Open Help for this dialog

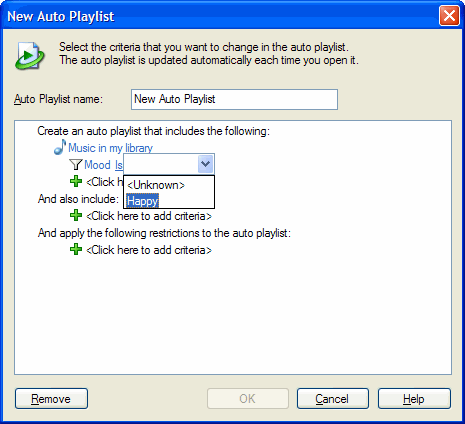click(414, 398)
